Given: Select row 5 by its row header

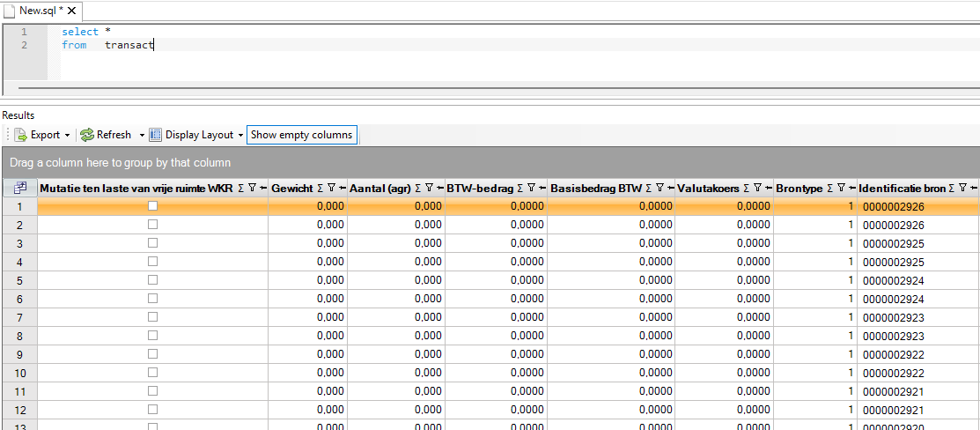Looking at the screenshot, I should coord(19,280).
